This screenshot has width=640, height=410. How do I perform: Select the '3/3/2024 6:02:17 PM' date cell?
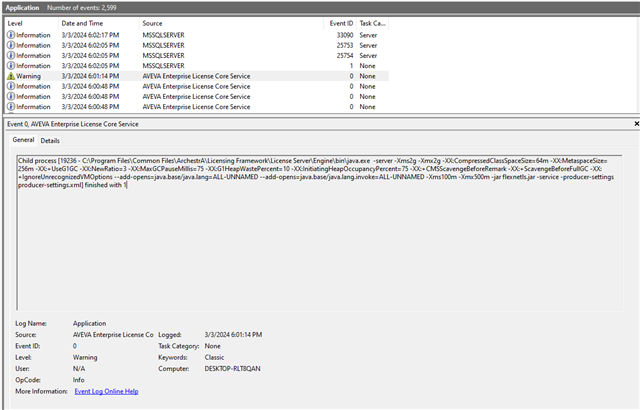pyautogui.click(x=91, y=35)
